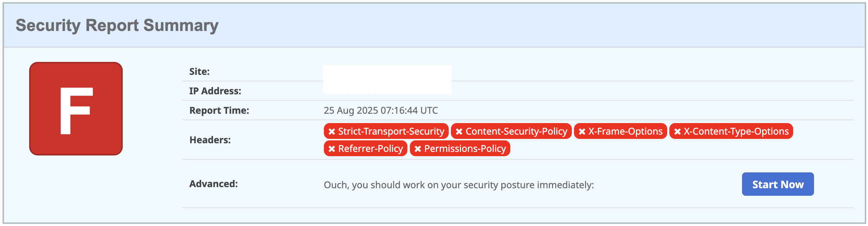This screenshot has height=226, width=868.
Task: Open the Strict-Transport-Security header link
Action: tap(391, 131)
